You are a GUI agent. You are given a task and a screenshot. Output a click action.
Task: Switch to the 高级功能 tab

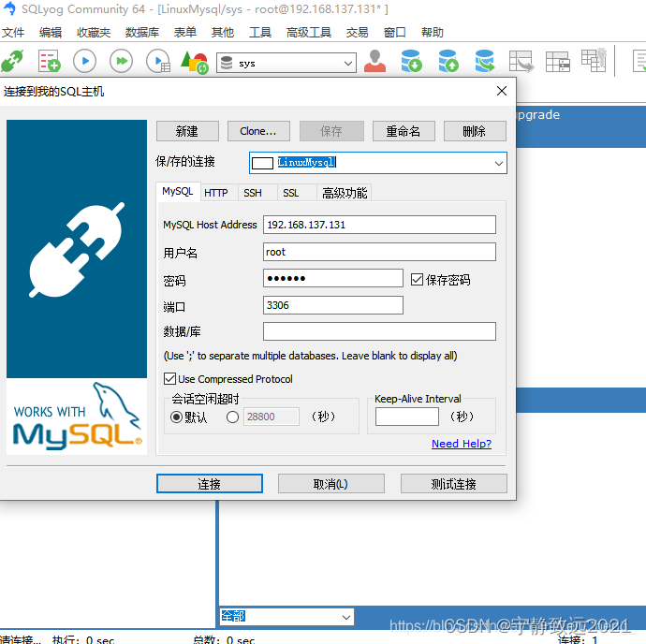coord(345,193)
